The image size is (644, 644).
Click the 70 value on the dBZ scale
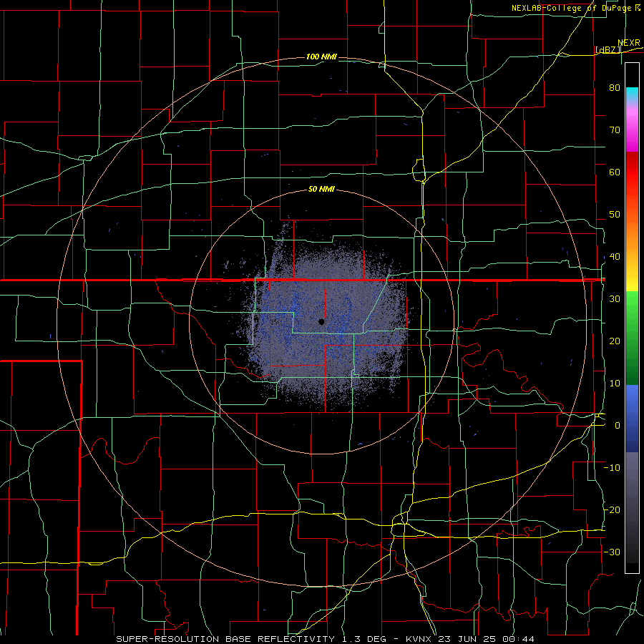pyautogui.click(x=615, y=130)
